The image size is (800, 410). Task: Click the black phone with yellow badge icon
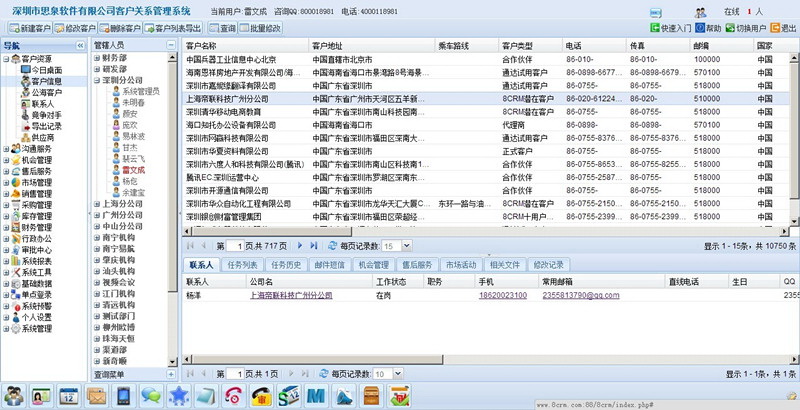click(261, 395)
